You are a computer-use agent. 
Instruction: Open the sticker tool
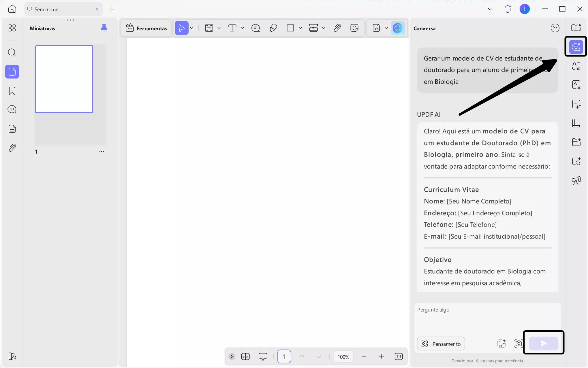pyautogui.click(x=354, y=28)
